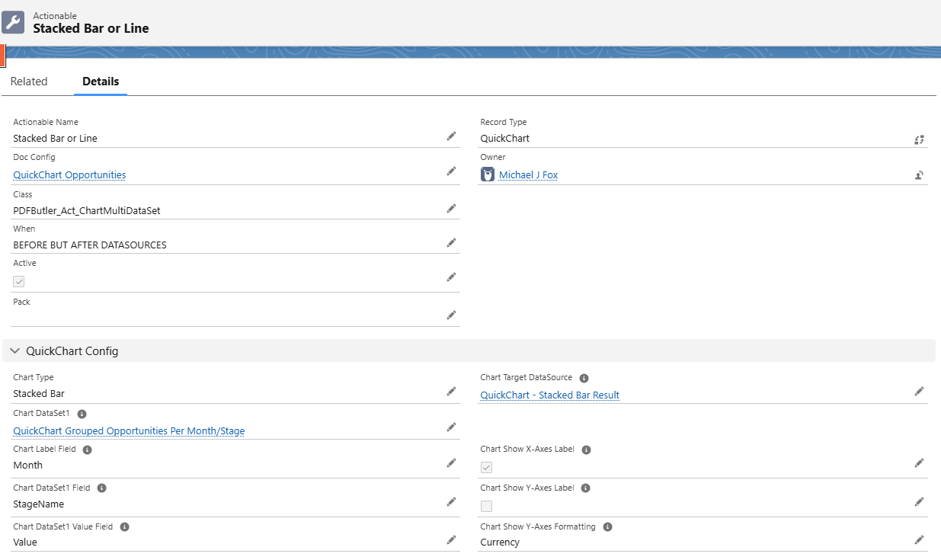Image resolution: width=941 pixels, height=560 pixels.
Task: Open the QuickChart Opportunities link
Action: click(69, 174)
